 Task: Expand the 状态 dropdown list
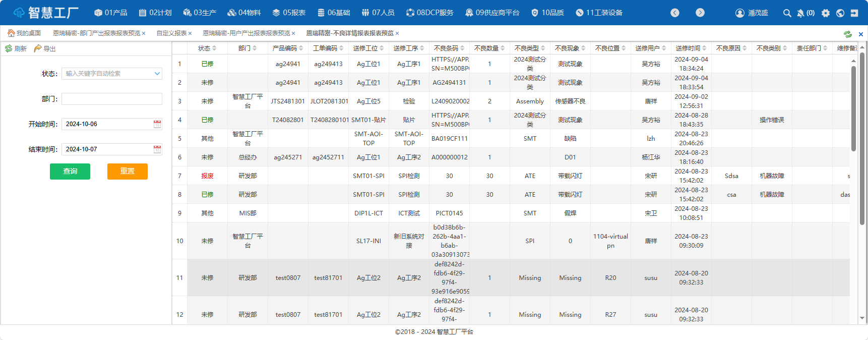[x=157, y=74]
